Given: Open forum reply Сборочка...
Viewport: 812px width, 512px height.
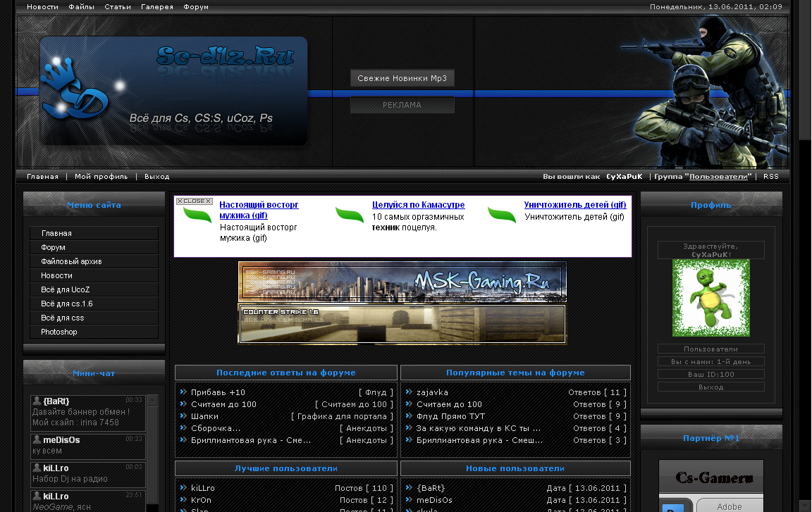Looking at the screenshot, I should [x=216, y=427].
